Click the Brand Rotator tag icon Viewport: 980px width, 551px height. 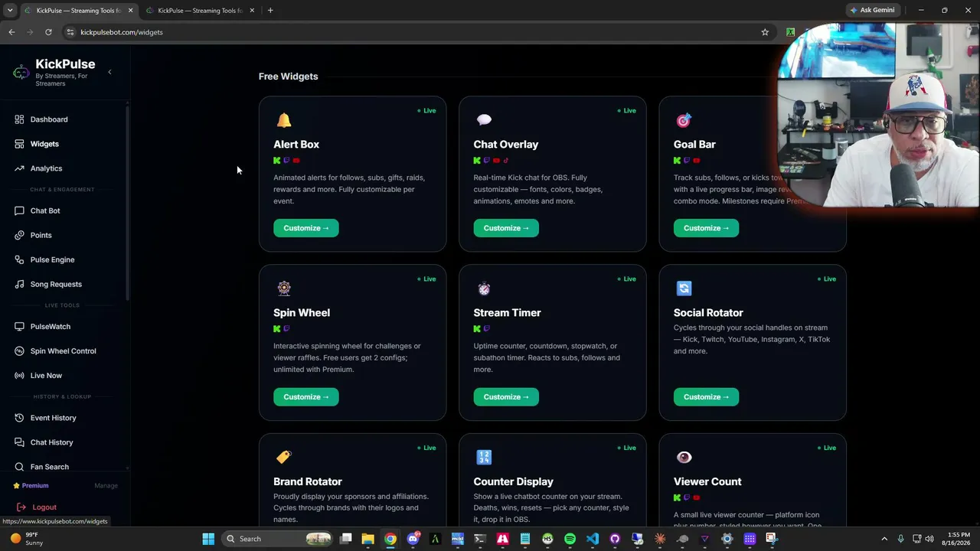tap(284, 457)
